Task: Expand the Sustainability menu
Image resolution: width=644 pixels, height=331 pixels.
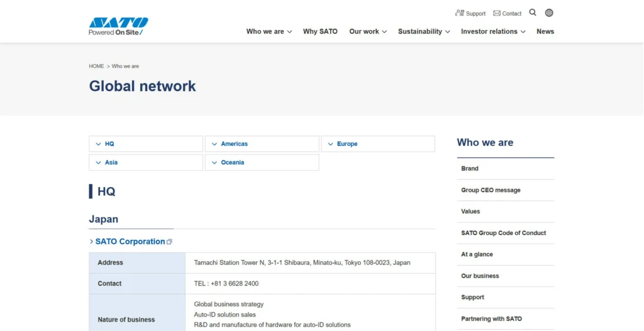Action: coord(424,31)
